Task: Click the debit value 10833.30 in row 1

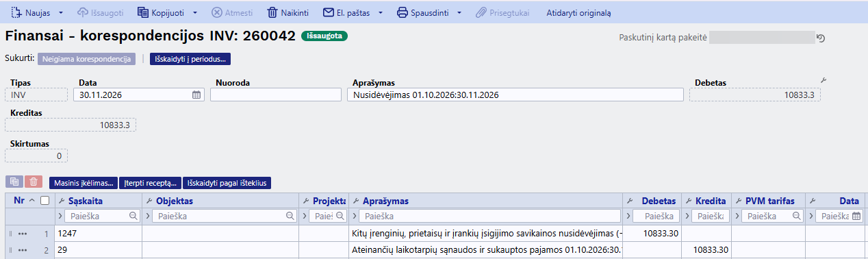Action: [x=661, y=234]
